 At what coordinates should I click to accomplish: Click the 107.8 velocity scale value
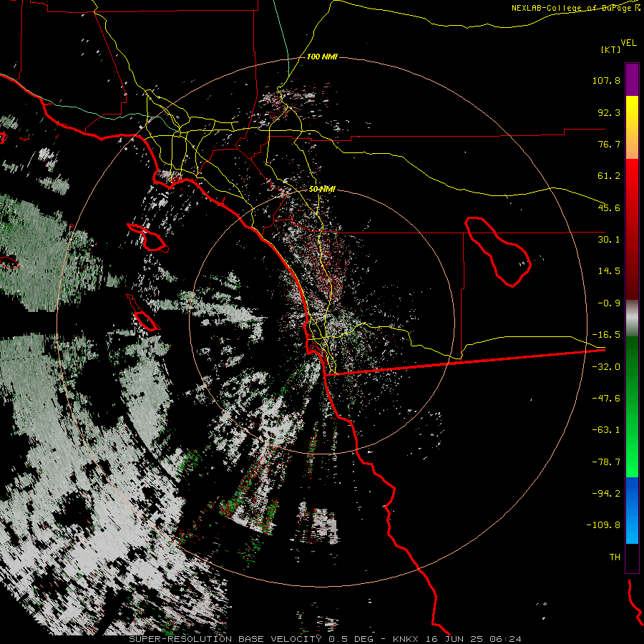pyautogui.click(x=606, y=80)
